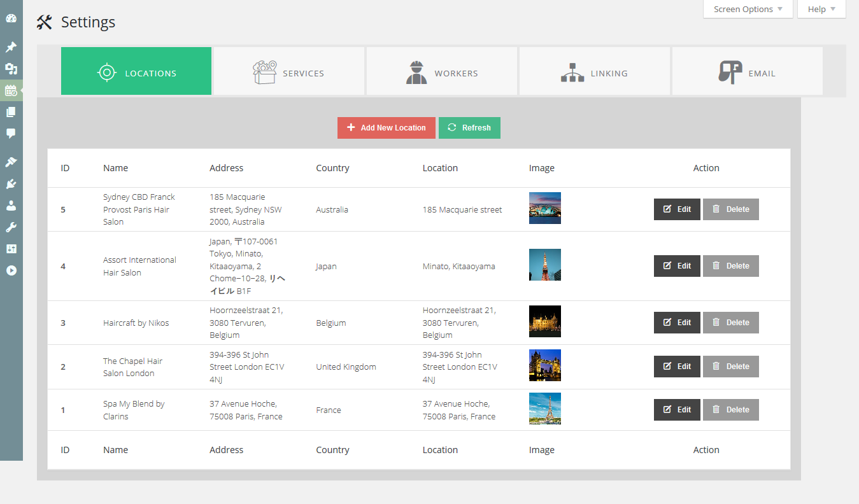859x504 pixels.
Task: Click the green Refresh button
Action: click(469, 128)
